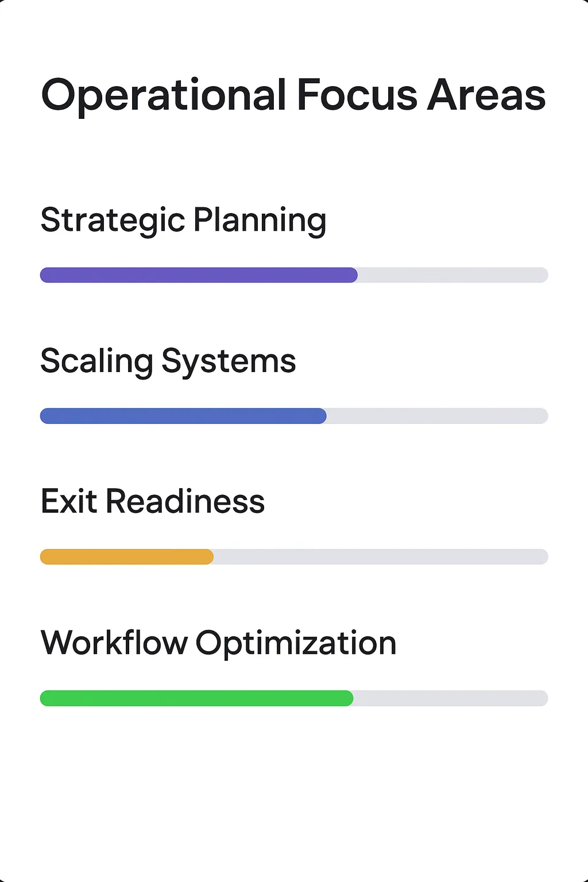588x882 pixels.
Task: Click the blue Scaling Systems bar fill
Action: [x=183, y=416]
